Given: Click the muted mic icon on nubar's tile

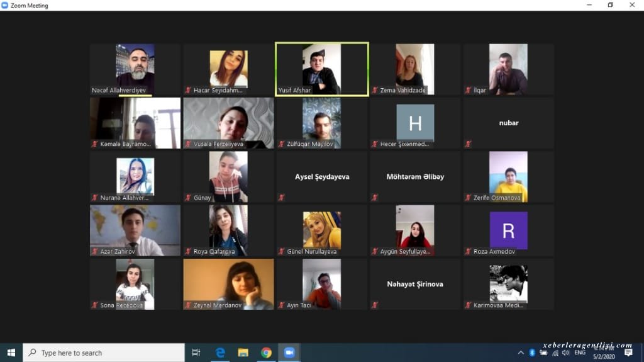Looking at the screenshot, I should tap(468, 144).
